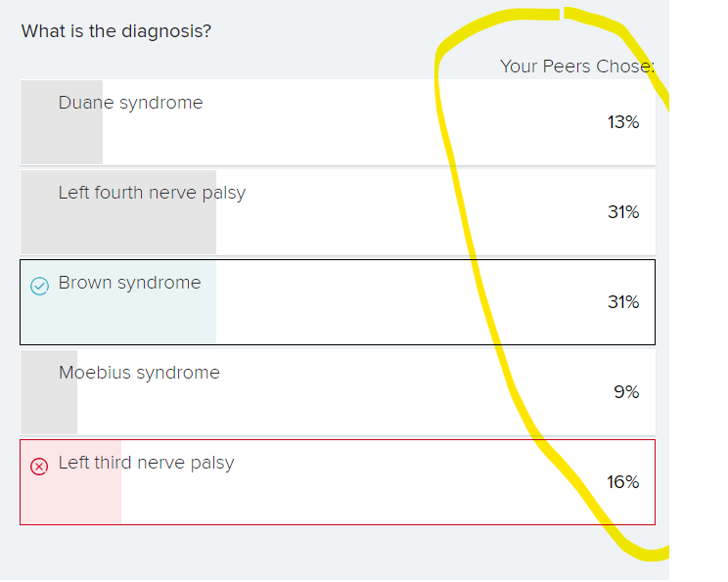Select the Brown syndrome answer text
The height and width of the screenshot is (582, 728).
click(129, 283)
